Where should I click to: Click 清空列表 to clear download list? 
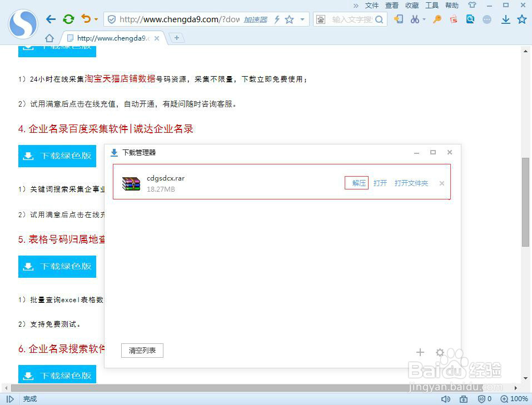[142, 351]
